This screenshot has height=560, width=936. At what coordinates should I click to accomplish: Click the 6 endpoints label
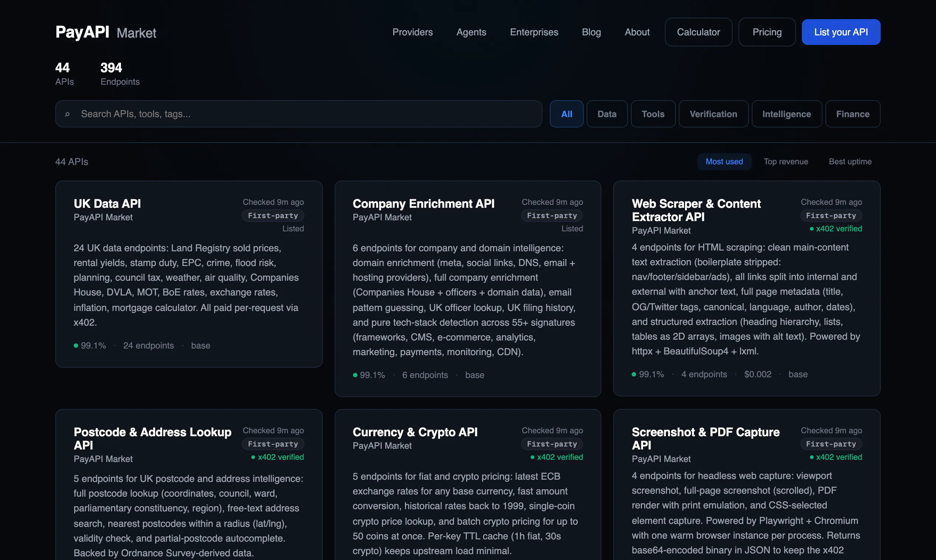point(425,375)
